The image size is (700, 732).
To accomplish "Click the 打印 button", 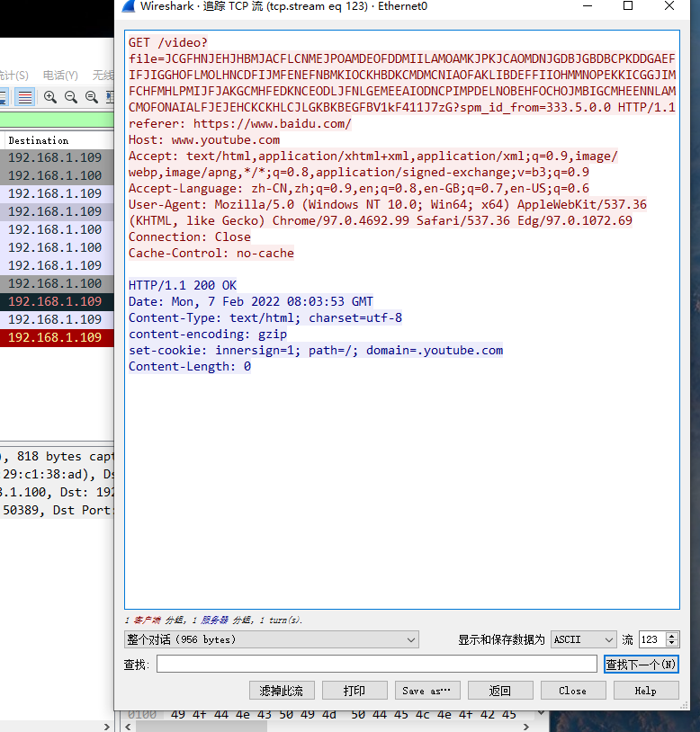I will 354,691.
